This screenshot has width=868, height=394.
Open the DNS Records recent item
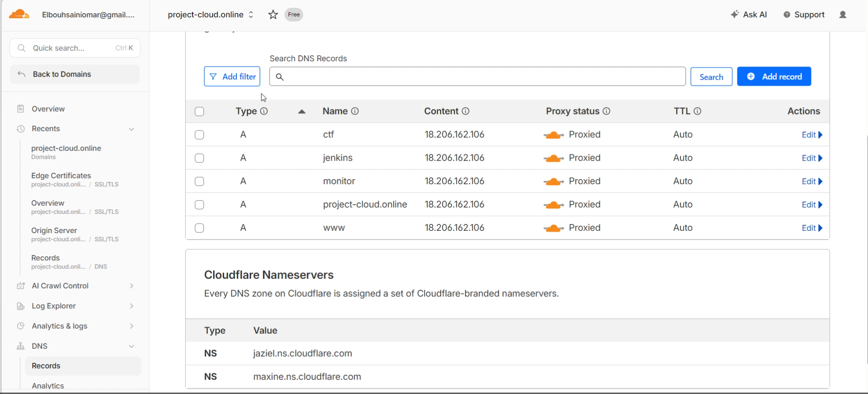point(69,262)
